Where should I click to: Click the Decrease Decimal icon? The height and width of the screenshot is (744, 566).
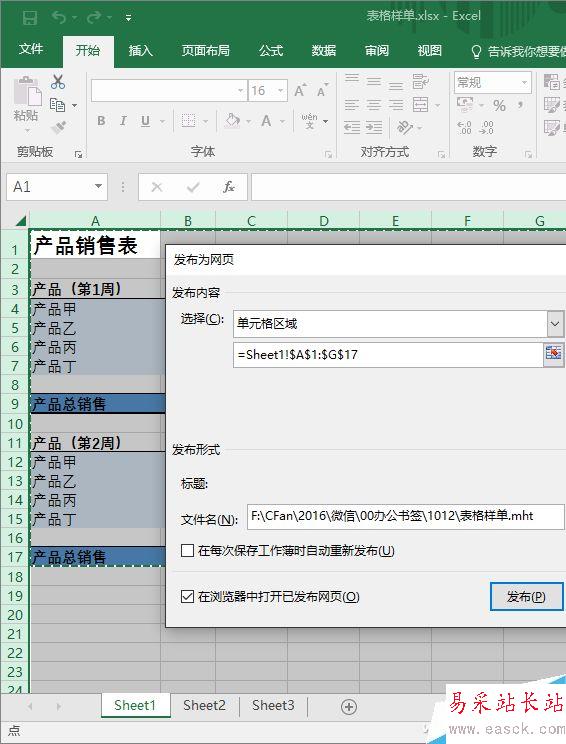pos(487,127)
